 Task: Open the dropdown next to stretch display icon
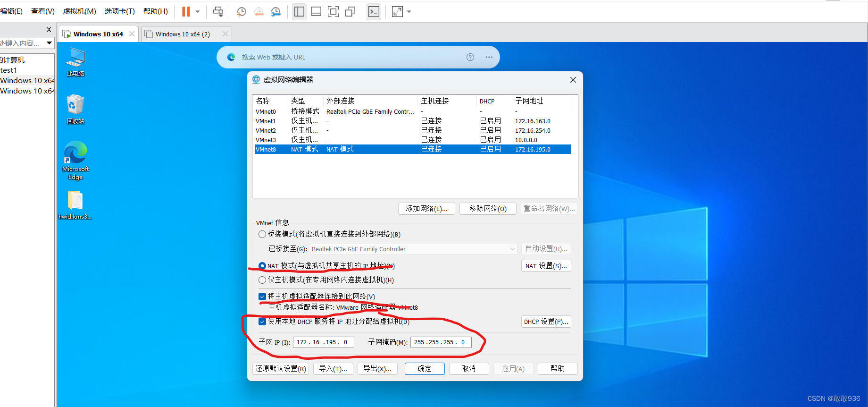point(409,12)
